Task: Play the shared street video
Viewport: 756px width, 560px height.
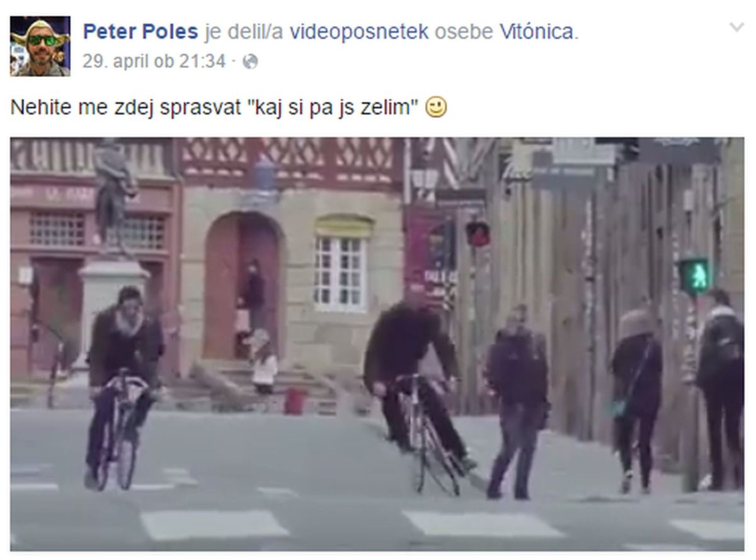Action: click(377, 344)
